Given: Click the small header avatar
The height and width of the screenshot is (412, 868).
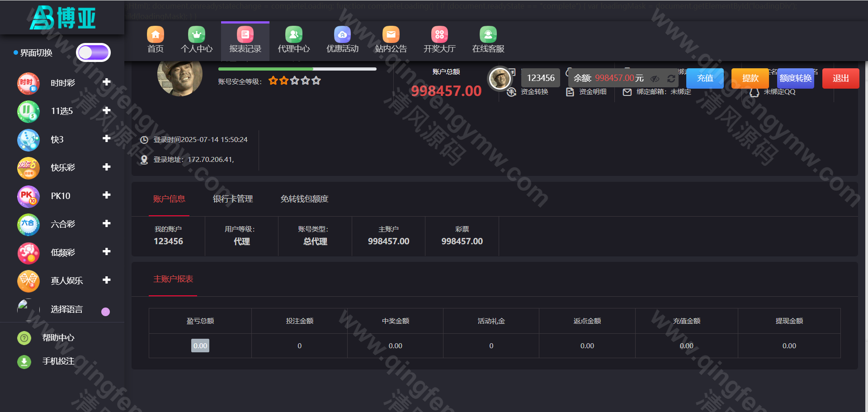Looking at the screenshot, I should pos(500,79).
